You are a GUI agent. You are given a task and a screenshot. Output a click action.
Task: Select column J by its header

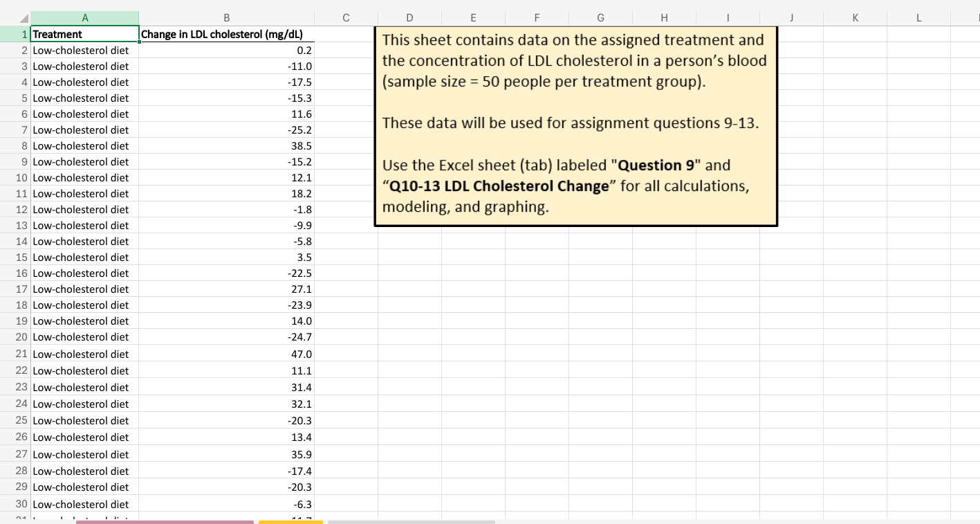pos(791,18)
